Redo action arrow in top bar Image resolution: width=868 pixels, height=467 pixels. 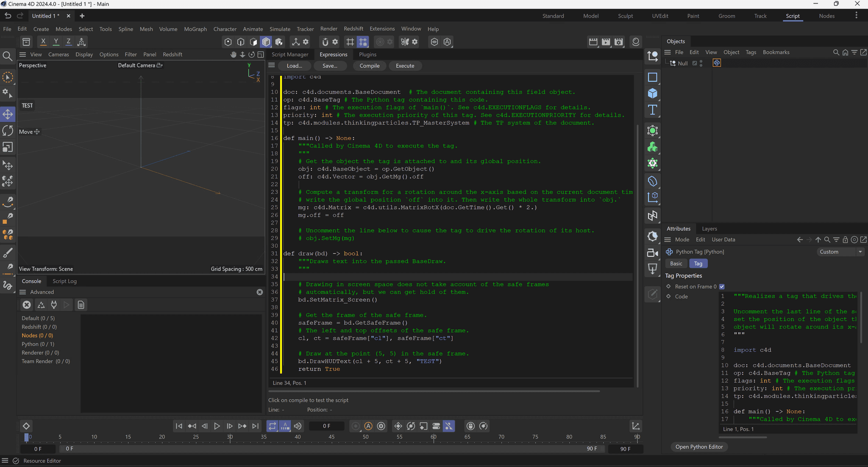pos(20,16)
